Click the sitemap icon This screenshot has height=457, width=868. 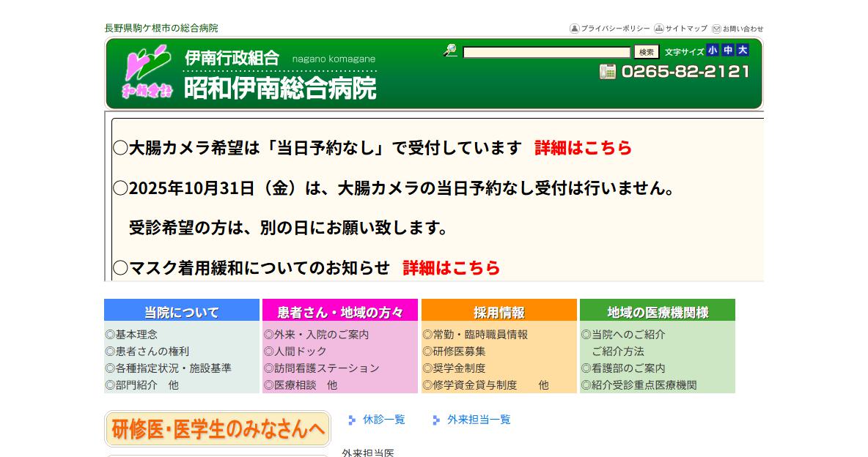(659, 29)
